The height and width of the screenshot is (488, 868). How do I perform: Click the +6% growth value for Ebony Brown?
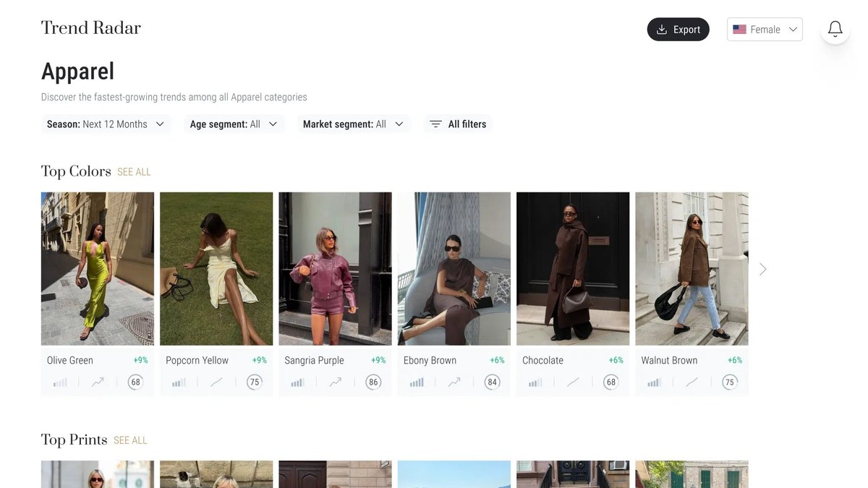(x=497, y=360)
